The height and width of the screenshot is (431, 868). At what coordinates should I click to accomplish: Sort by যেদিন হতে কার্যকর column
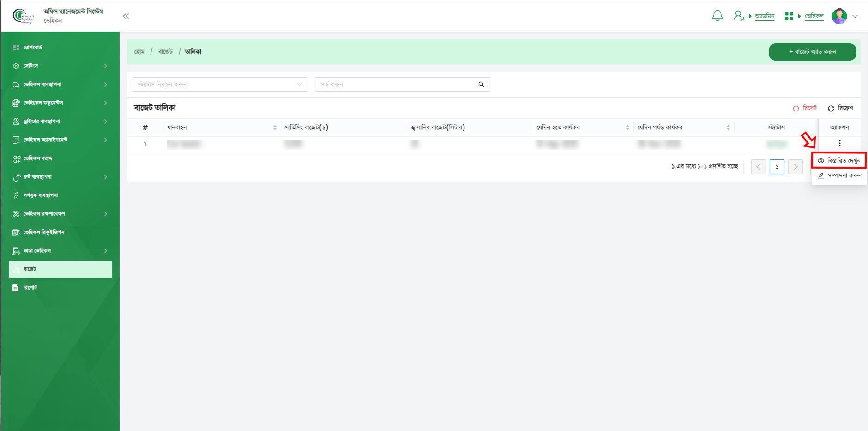tap(627, 127)
